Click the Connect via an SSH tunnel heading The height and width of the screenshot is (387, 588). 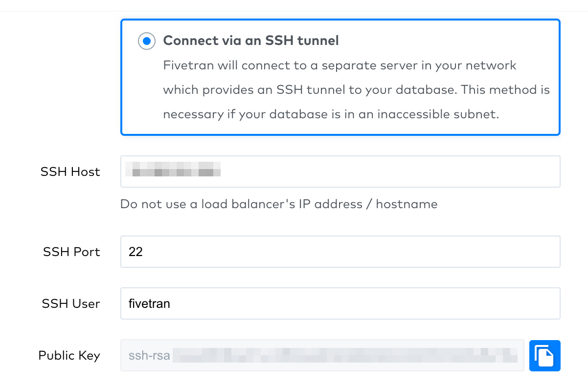(250, 41)
